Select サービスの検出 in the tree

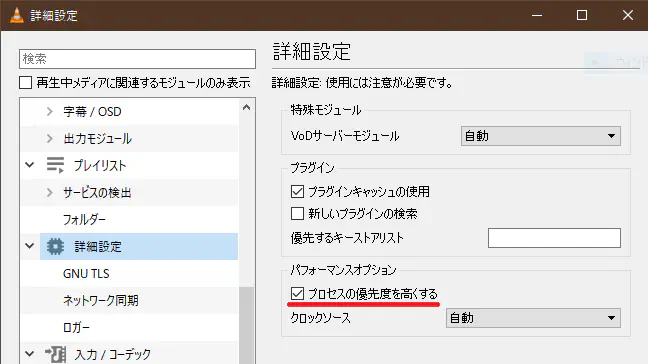point(97,193)
